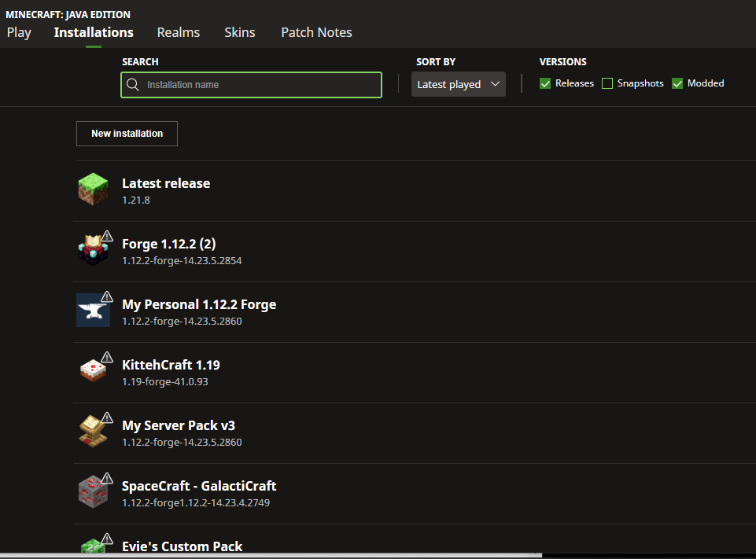The width and height of the screenshot is (756, 559).
Task: Uncheck the Modded versions checkbox
Action: pos(677,83)
